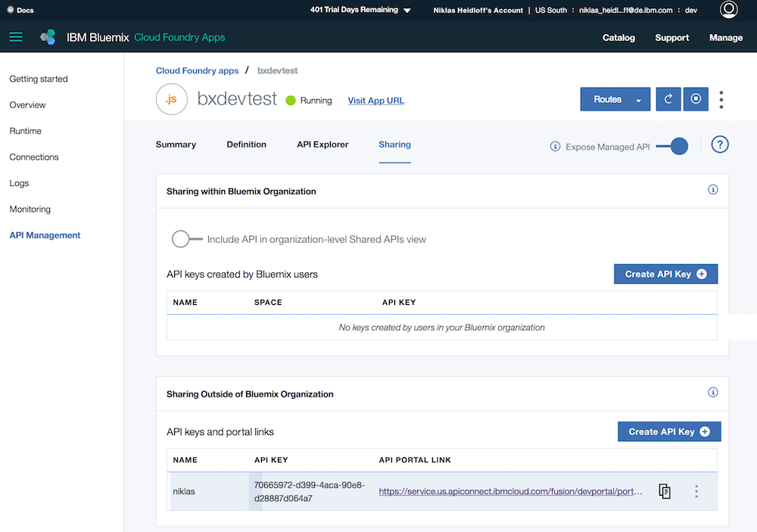Click the bxdevtest breadcrumb text
Screen dimensions: 757x532
point(277,70)
